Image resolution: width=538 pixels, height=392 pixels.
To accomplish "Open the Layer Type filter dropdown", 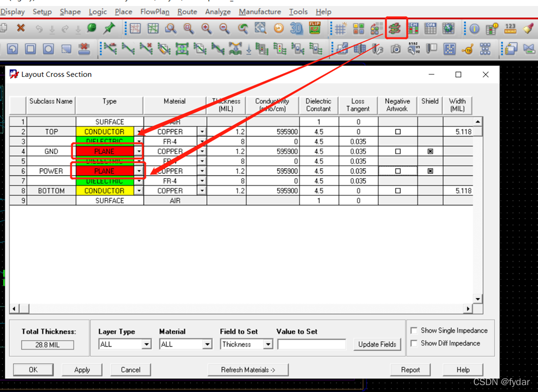I will coord(147,344).
